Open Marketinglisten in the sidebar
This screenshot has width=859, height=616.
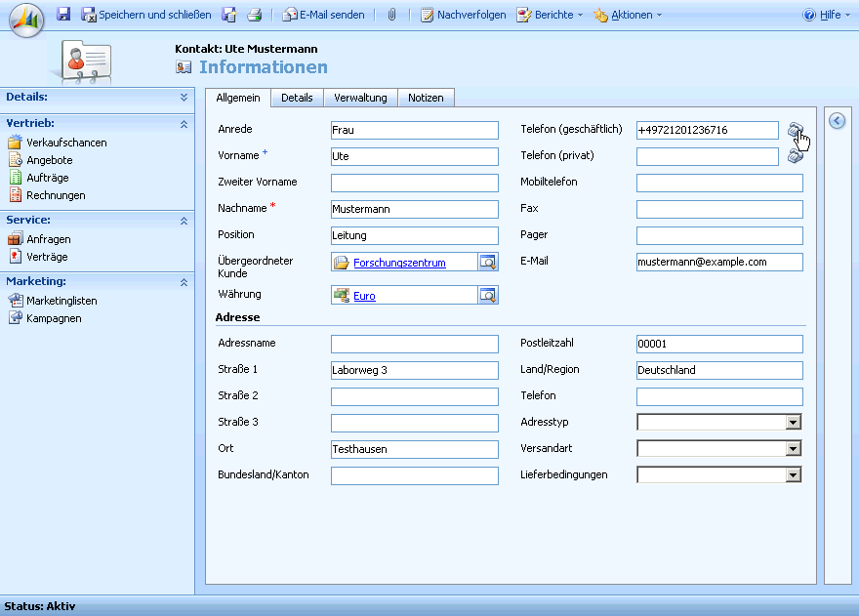click(x=53, y=301)
